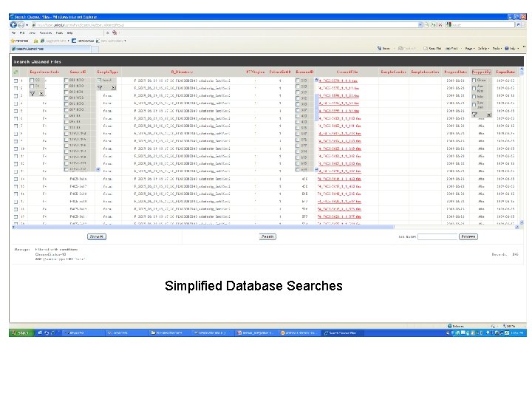The image size is (532, 399).
Task: Toggle the checked SampleType filter checkbox
Action: [100, 81]
